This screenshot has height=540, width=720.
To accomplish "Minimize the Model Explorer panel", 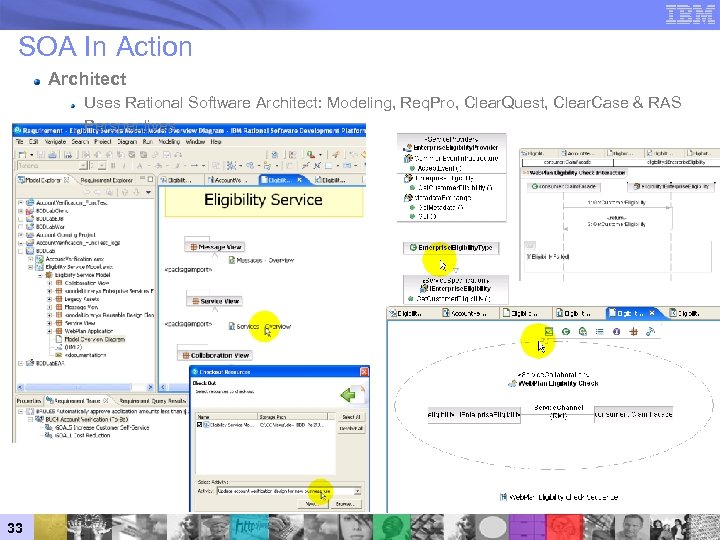I will click(x=142, y=179).
